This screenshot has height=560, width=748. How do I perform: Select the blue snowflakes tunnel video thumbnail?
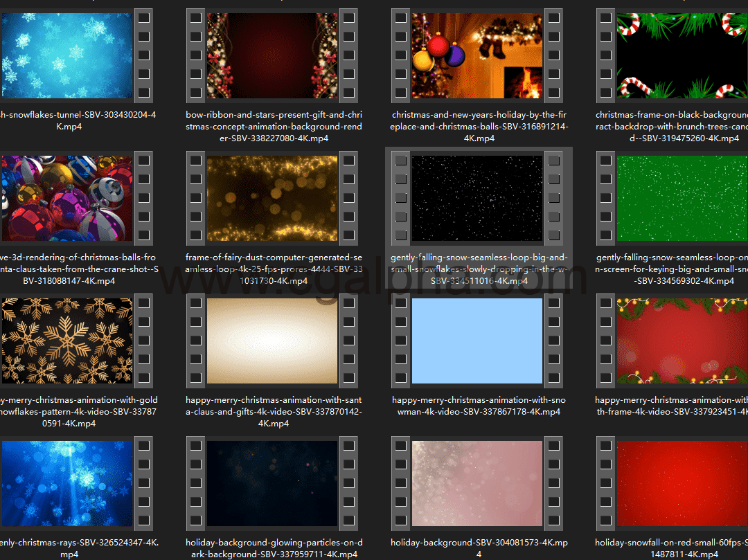coord(67,55)
